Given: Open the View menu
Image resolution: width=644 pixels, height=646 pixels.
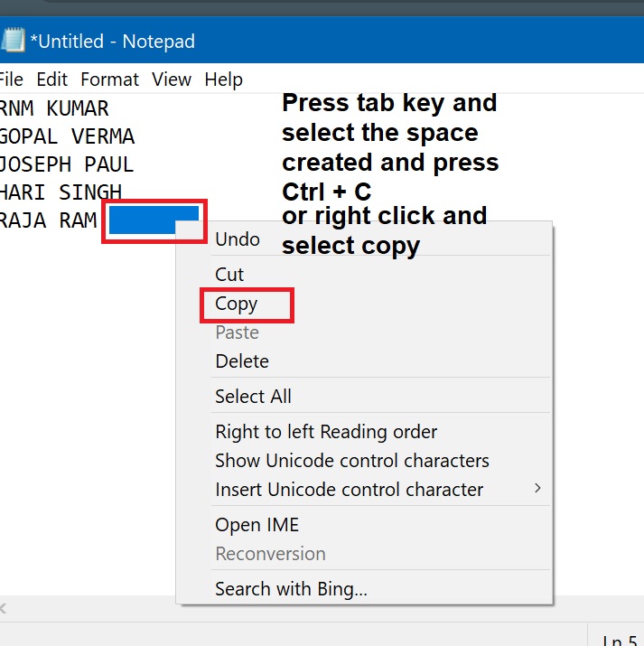Looking at the screenshot, I should coord(172,80).
